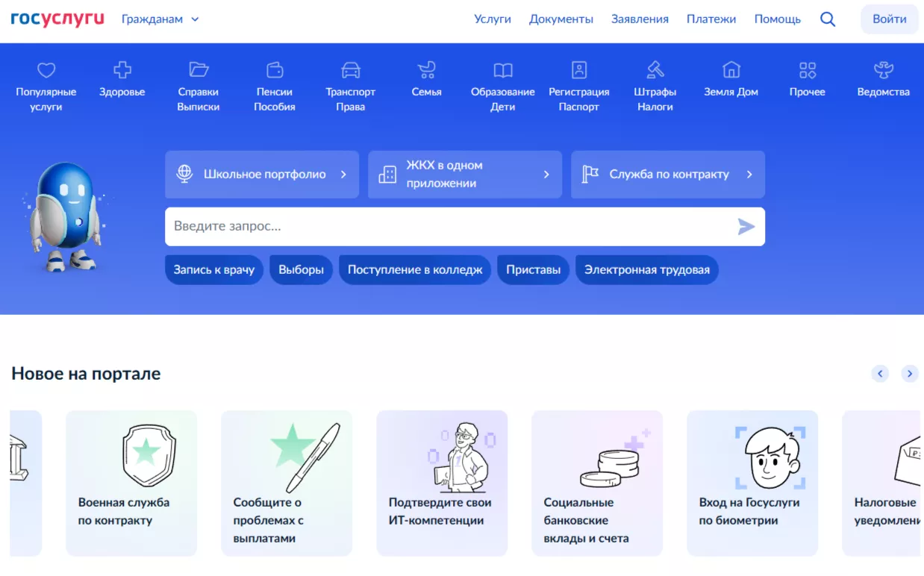The height and width of the screenshot is (576, 924).
Task: Select the heart icon for Популярные услуги
Action: [46, 69]
